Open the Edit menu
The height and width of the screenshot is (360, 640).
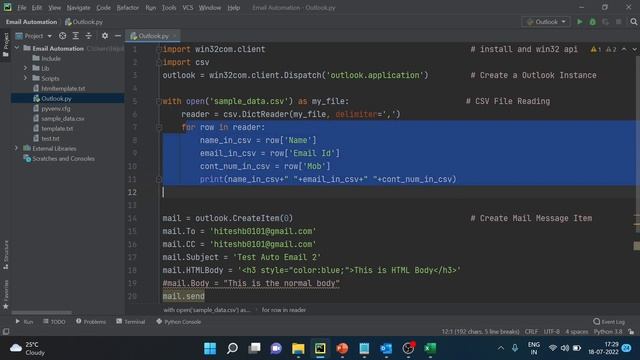pos(37,8)
